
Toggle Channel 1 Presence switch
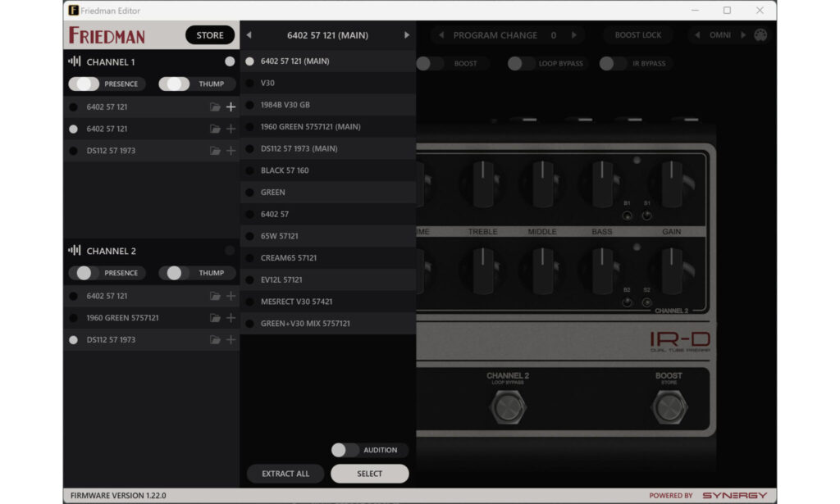click(84, 84)
